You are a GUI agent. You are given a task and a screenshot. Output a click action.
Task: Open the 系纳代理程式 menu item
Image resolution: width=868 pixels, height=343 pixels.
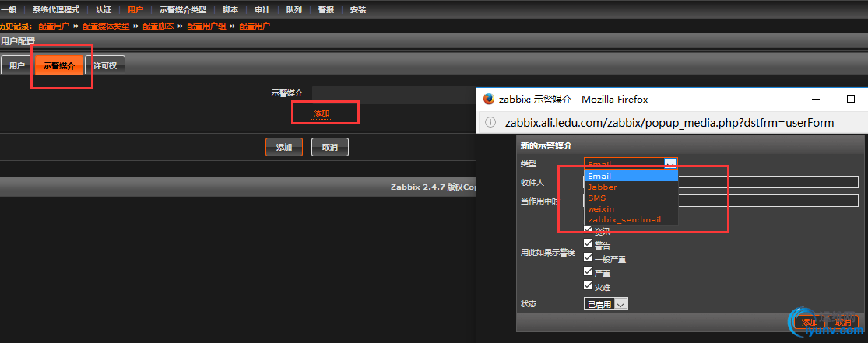(x=55, y=10)
